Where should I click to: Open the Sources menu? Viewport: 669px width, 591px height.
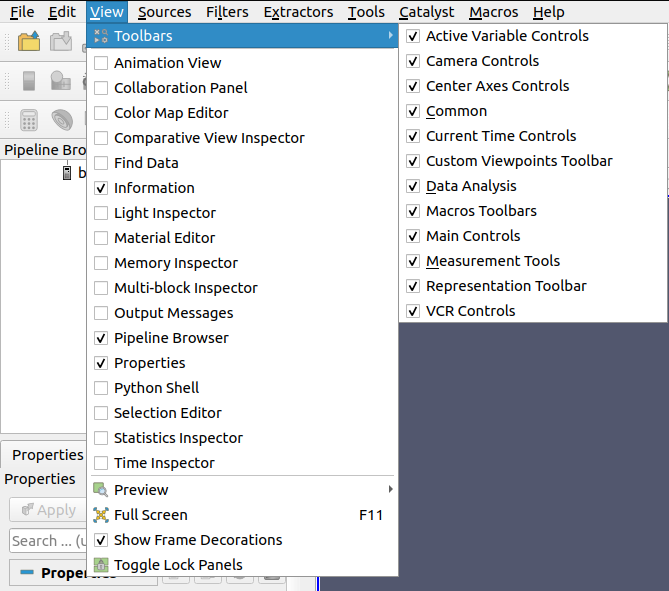click(164, 12)
